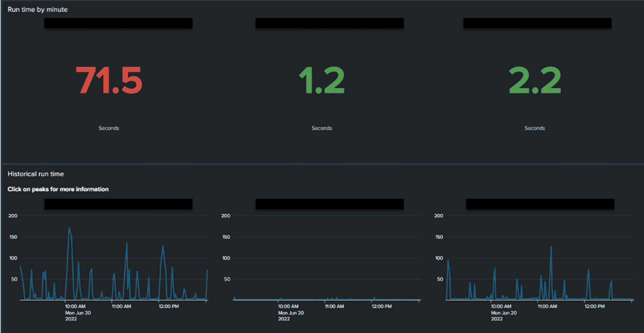Click the green 1.2 single value
This screenshot has height=333, width=644.
point(322,80)
